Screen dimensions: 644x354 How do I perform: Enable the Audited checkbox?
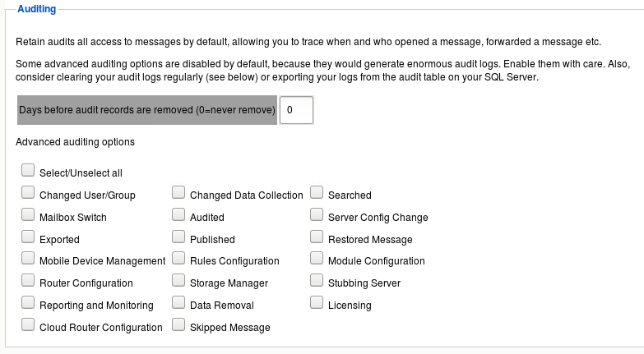click(178, 215)
